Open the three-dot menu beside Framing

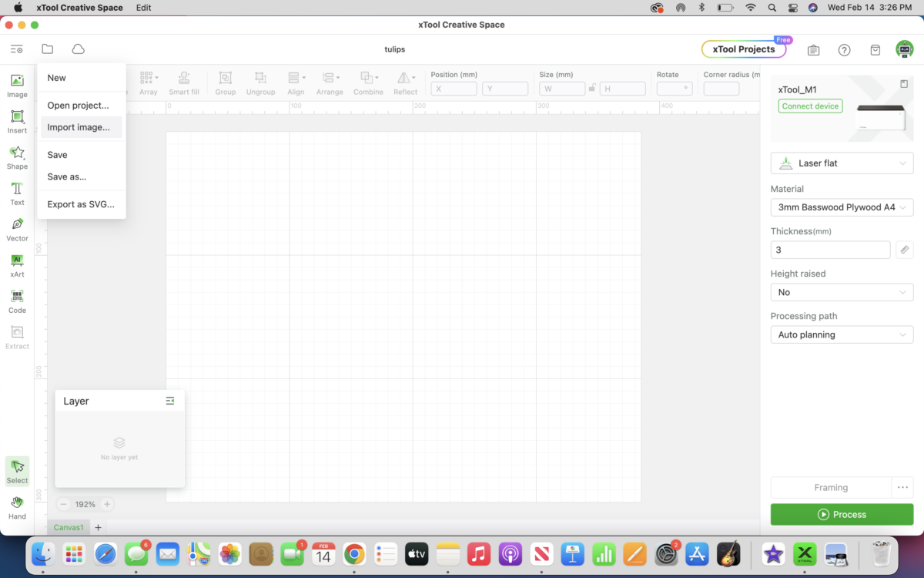pyautogui.click(x=902, y=487)
